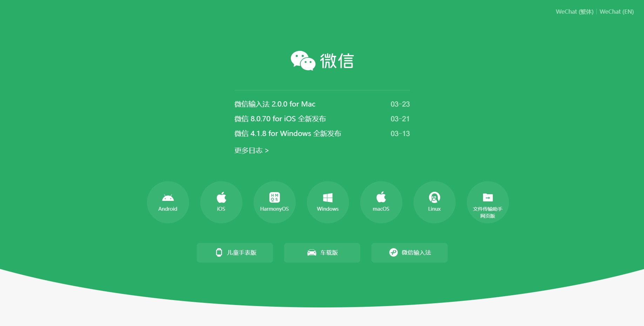Select the Linux penguin icon
This screenshot has height=326, width=644.
pos(434,197)
